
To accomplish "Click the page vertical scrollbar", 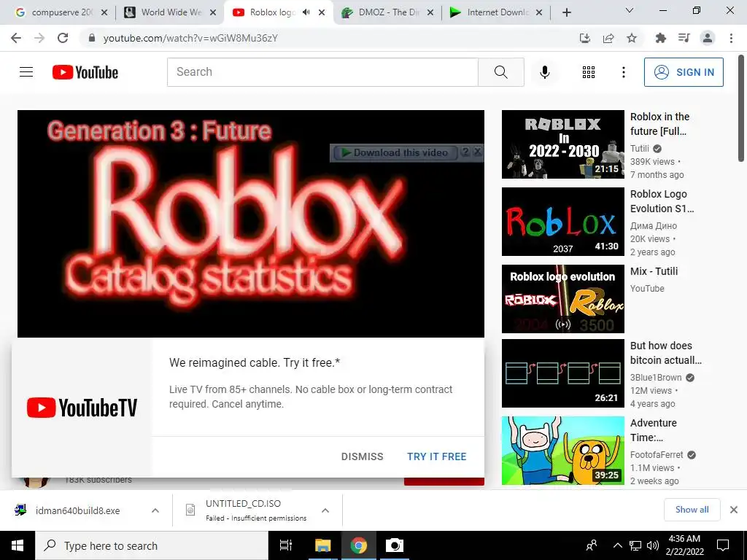I will click(x=742, y=109).
